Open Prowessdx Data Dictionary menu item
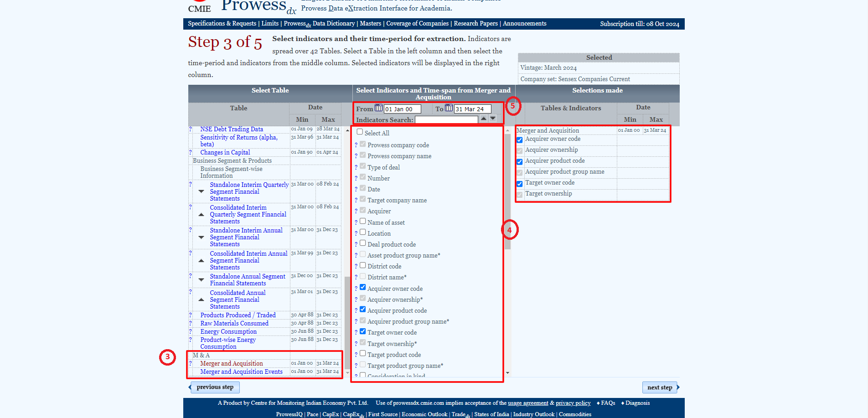 (x=319, y=24)
